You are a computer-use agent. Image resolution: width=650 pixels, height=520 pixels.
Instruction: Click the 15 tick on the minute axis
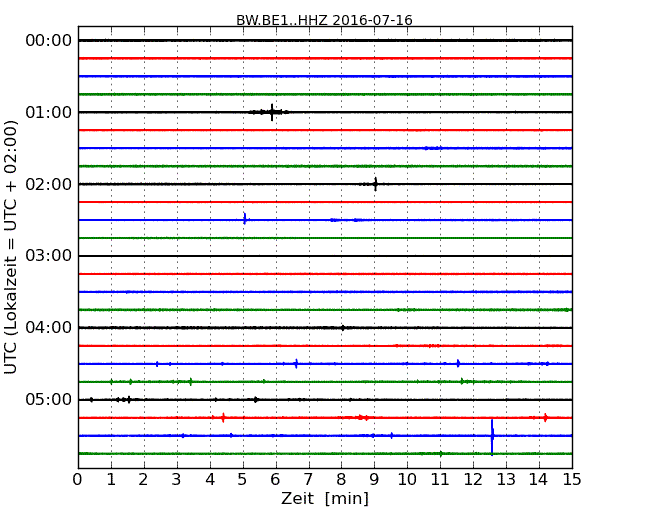572,480
